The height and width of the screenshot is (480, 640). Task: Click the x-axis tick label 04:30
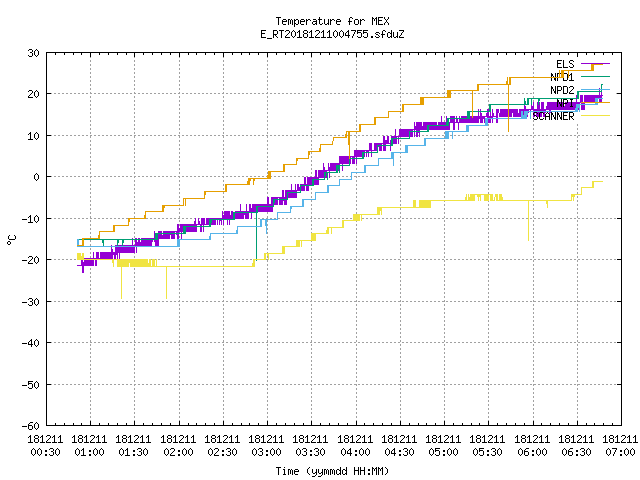coord(400,453)
